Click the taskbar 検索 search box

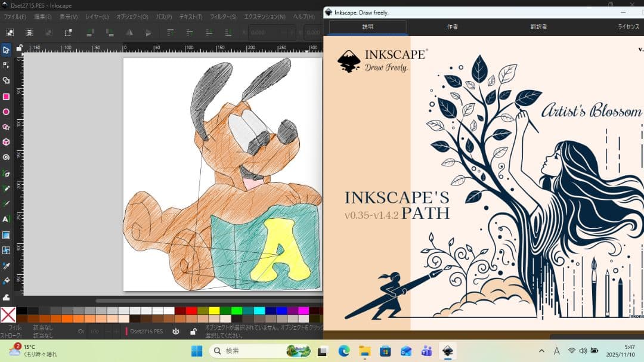point(261,351)
